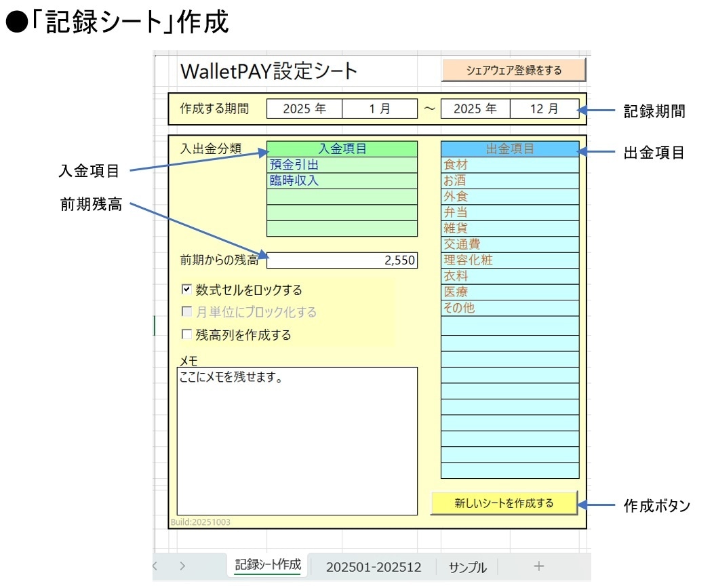Open the サンプル sheet tab

pyautogui.click(x=468, y=567)
